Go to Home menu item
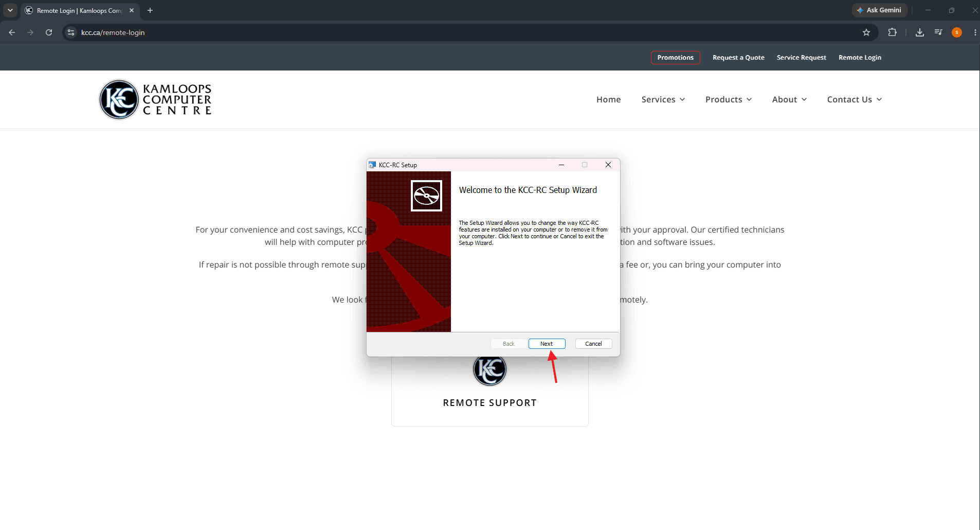 click(x=608, y=99)
